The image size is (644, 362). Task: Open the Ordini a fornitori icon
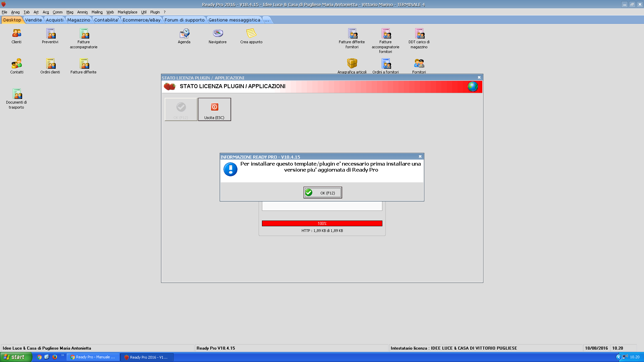(385, 66)
